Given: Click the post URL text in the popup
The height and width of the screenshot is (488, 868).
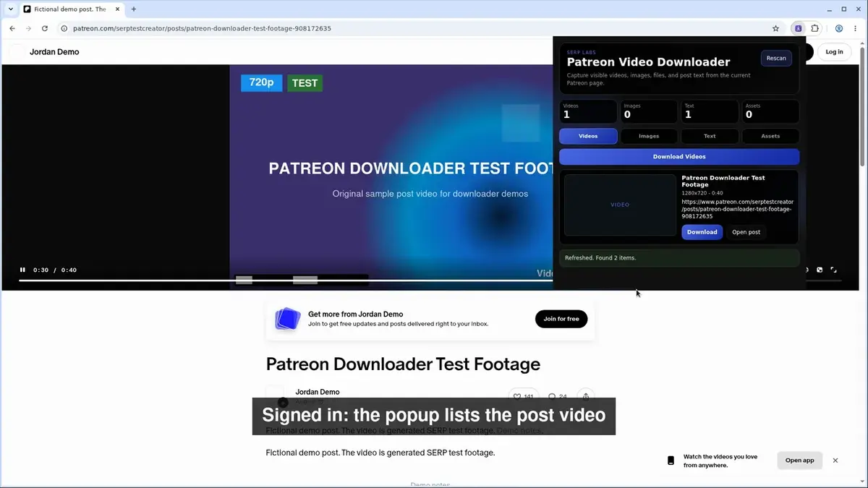Looking at the screenshot, I should [737, 209].
